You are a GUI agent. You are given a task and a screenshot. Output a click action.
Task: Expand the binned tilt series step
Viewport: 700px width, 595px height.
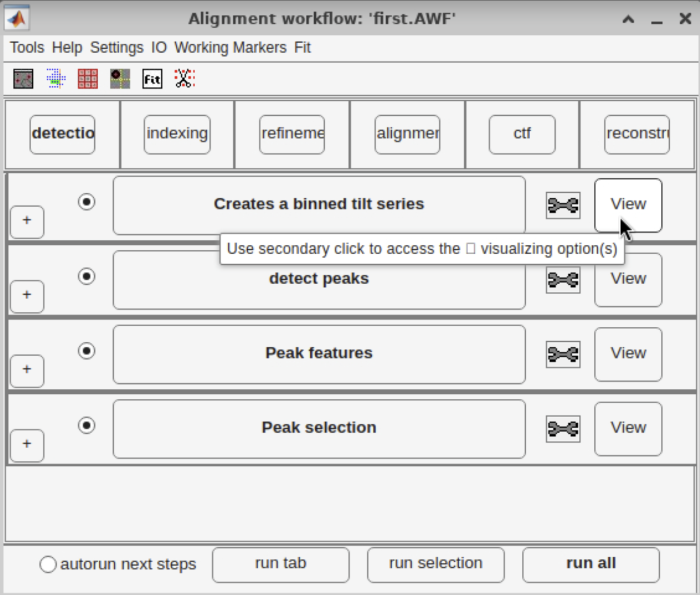[x=27, y=221]
